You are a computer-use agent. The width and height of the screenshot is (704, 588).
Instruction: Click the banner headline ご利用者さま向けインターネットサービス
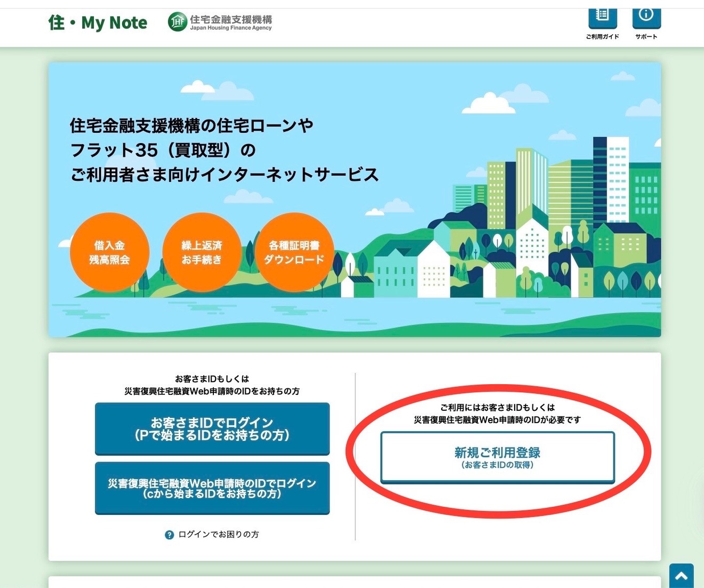pos(225,174)
